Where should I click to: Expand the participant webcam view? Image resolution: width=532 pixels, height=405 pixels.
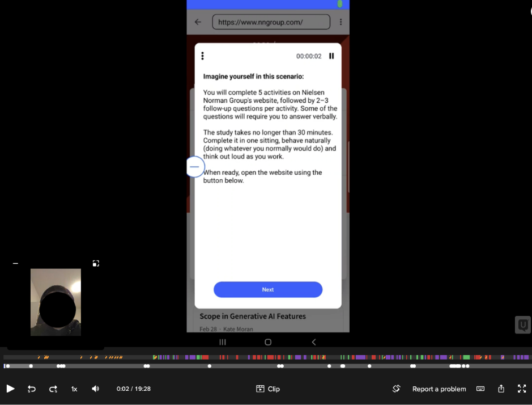pos(96,263)
